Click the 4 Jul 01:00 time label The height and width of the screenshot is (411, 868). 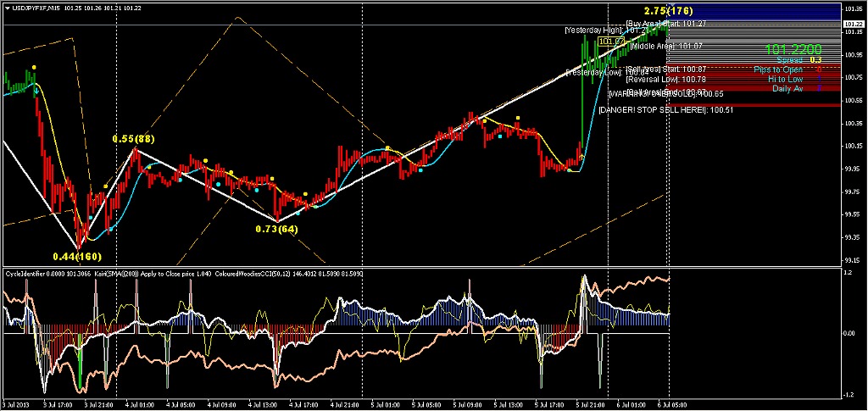click(140, 404)
